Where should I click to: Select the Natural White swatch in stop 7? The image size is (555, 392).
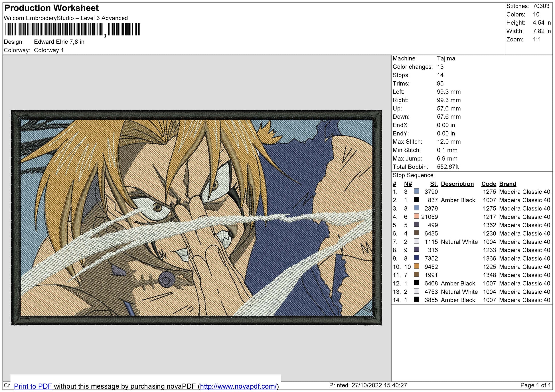tap(417, 241)
